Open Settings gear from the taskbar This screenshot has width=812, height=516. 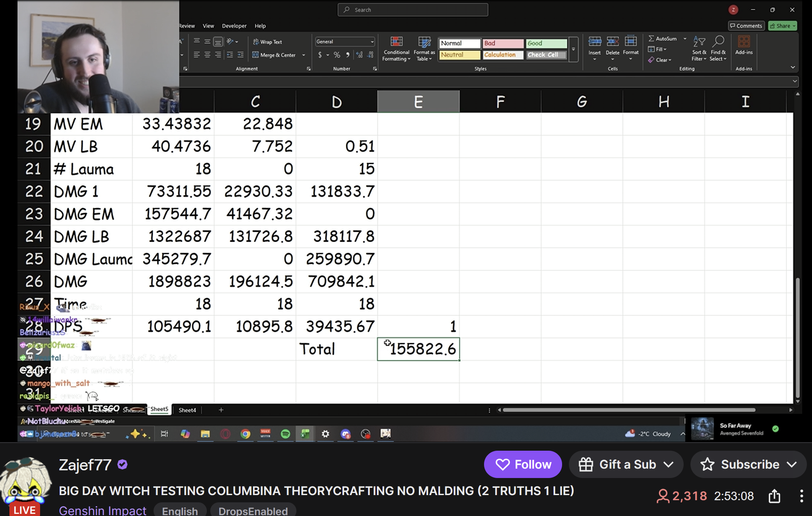(325, 434)
